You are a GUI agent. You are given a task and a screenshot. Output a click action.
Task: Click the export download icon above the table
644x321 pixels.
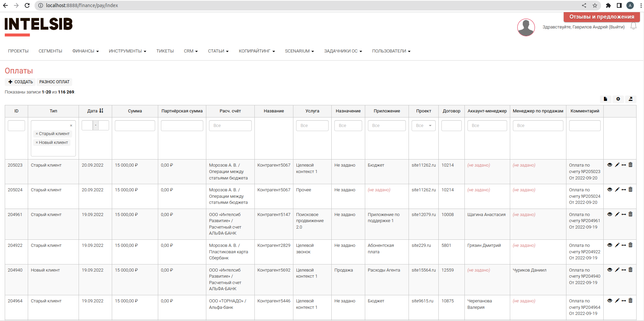pyautogui.click(x=630, y=99)
